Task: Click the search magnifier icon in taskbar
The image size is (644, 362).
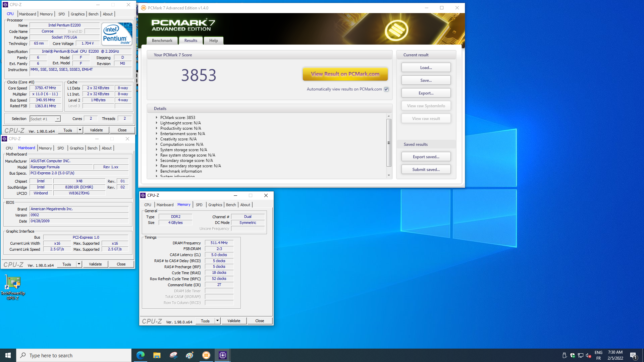Action: tap(23, 355)
